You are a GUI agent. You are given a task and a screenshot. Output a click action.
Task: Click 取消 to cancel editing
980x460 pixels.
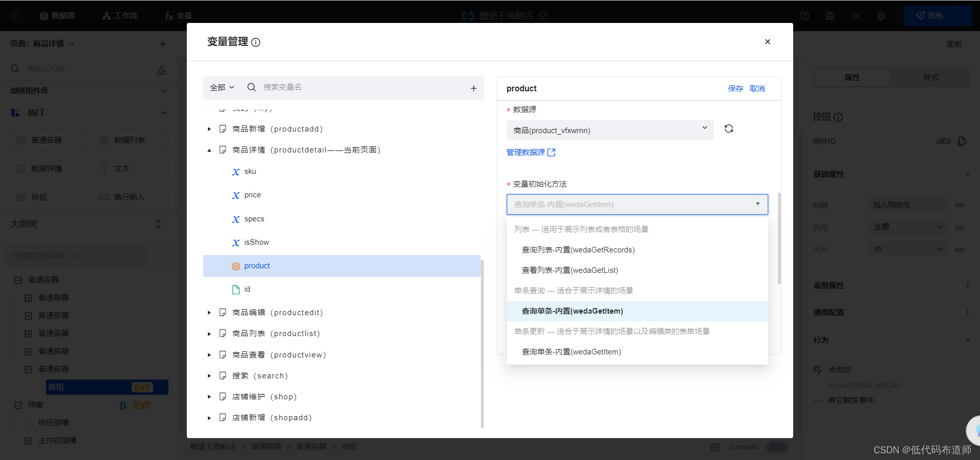(x=757, y=89)
